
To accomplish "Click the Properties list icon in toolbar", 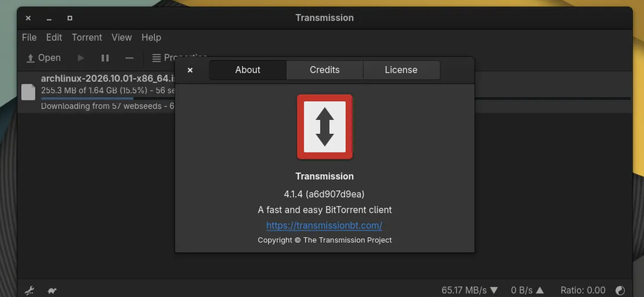I will (x=156, y=58).
